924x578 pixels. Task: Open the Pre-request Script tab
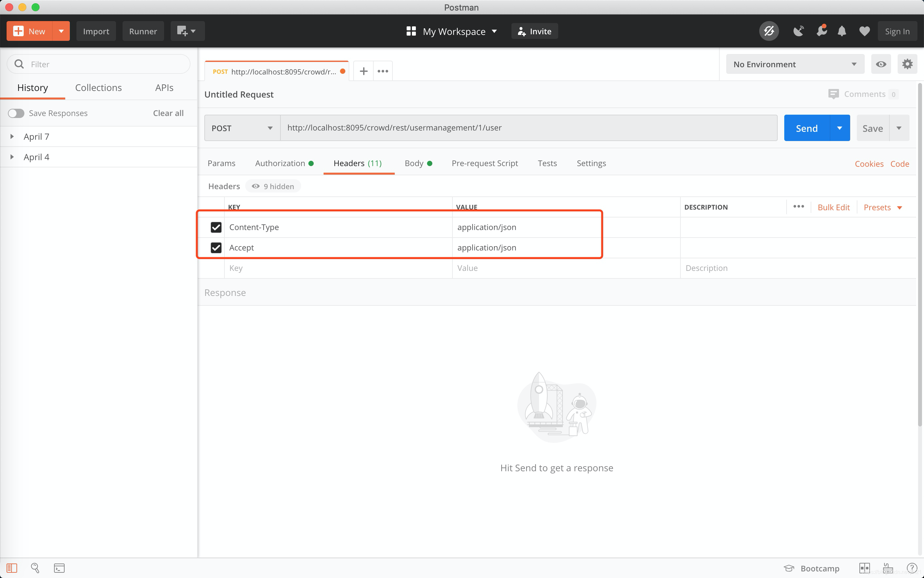point(485,163)
